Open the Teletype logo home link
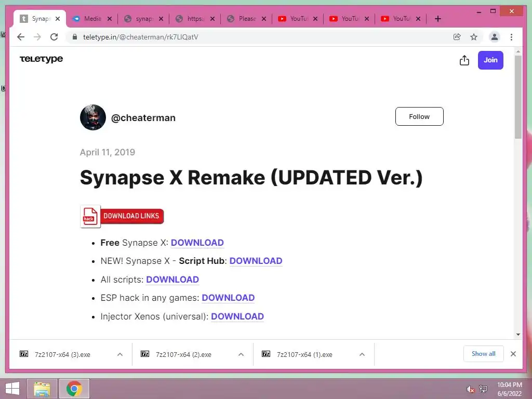 point(42,59)
